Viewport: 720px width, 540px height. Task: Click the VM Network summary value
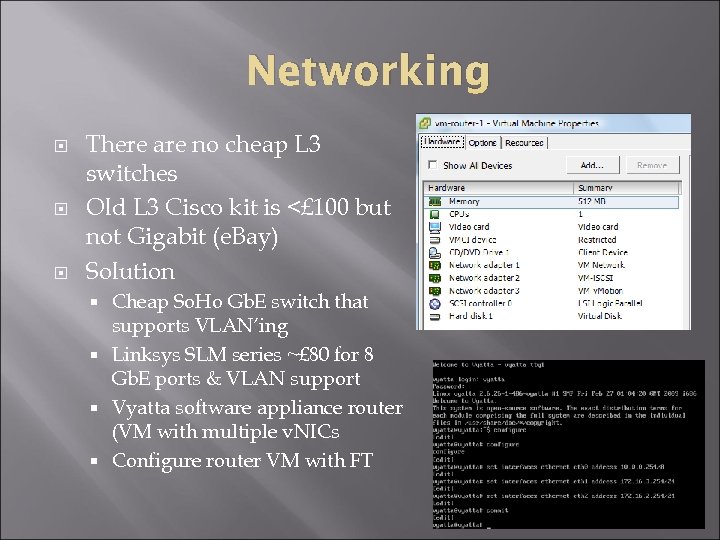pyautogui.click(x=601, y=265)
